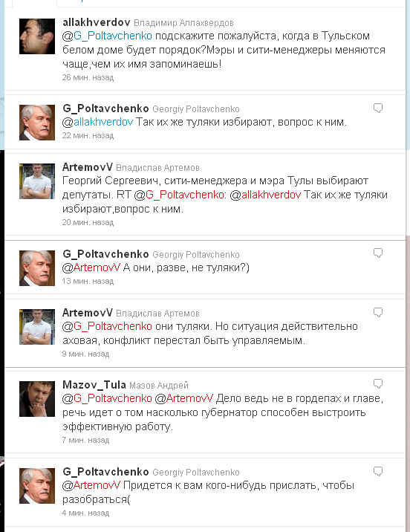Viewport: 410px width, 532px height.
Task: Open ArtemovV's avatar in the 20 мин. назад tweet
Action: [37, 181]
